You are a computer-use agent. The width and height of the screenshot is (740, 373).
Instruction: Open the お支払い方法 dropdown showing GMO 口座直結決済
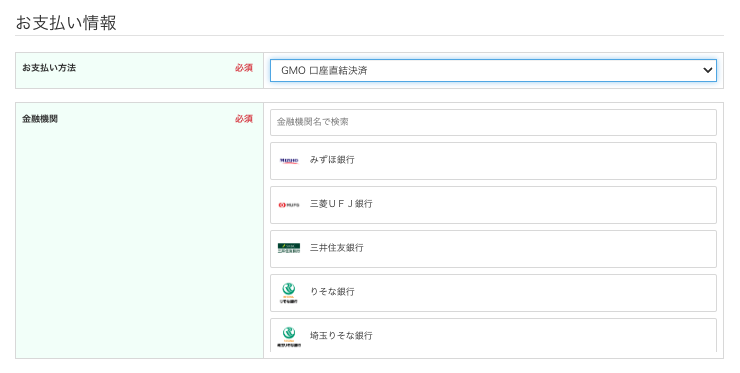(x=493, y=70)
